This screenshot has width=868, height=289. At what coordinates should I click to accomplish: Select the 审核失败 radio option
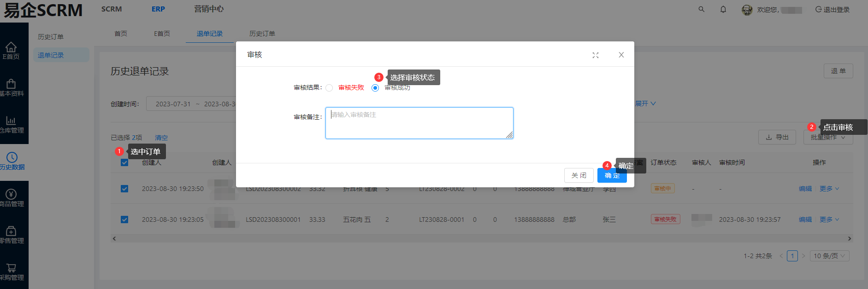coord(329,88)
